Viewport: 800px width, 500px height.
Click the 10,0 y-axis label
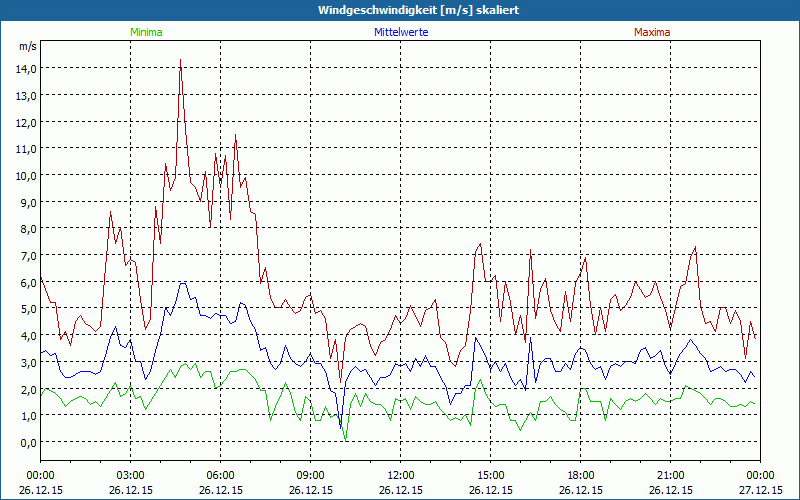point(25,175)
